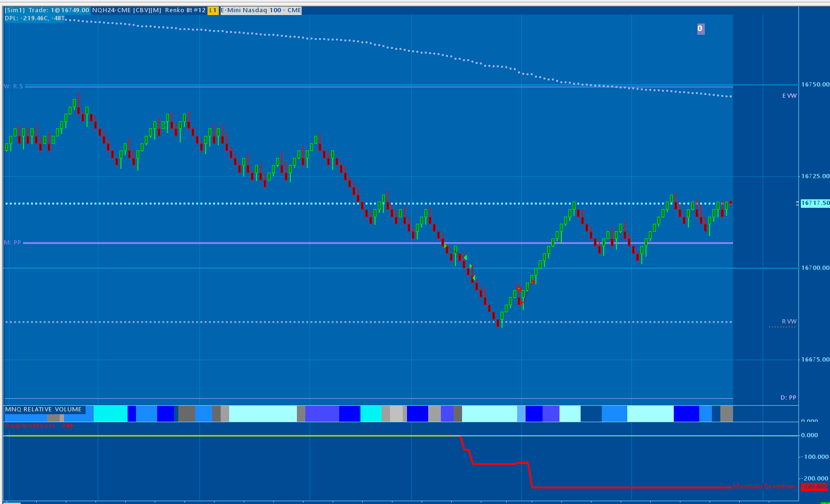Click the Maximum Drawdown text label
Image resolution: width=830 pixels, height=504 pixels.
point(765,487)
